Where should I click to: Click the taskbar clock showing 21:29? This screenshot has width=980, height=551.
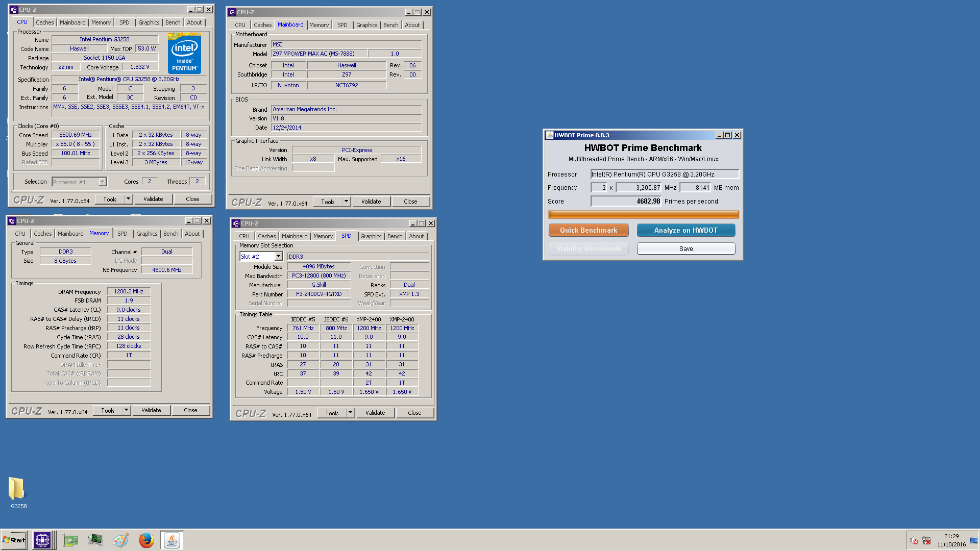(951, 536)
